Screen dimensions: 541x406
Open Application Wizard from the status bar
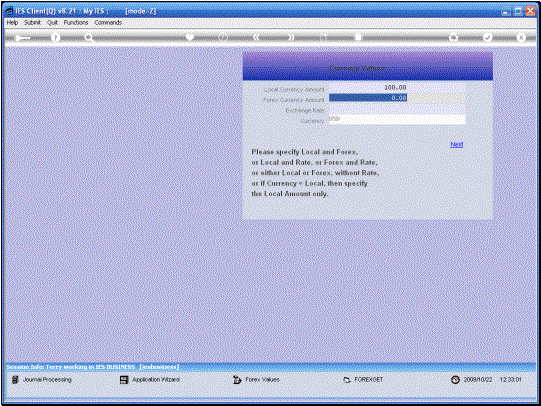[150, 379]
